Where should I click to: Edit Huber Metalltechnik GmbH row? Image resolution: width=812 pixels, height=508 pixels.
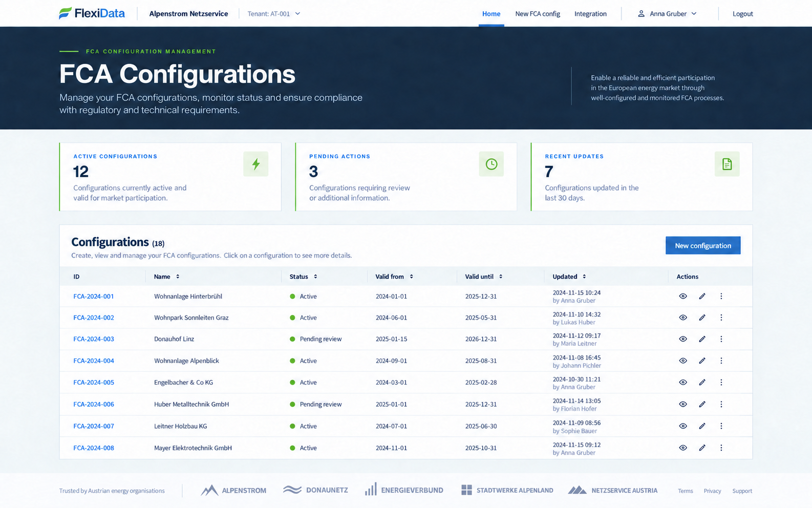[702, 404]
